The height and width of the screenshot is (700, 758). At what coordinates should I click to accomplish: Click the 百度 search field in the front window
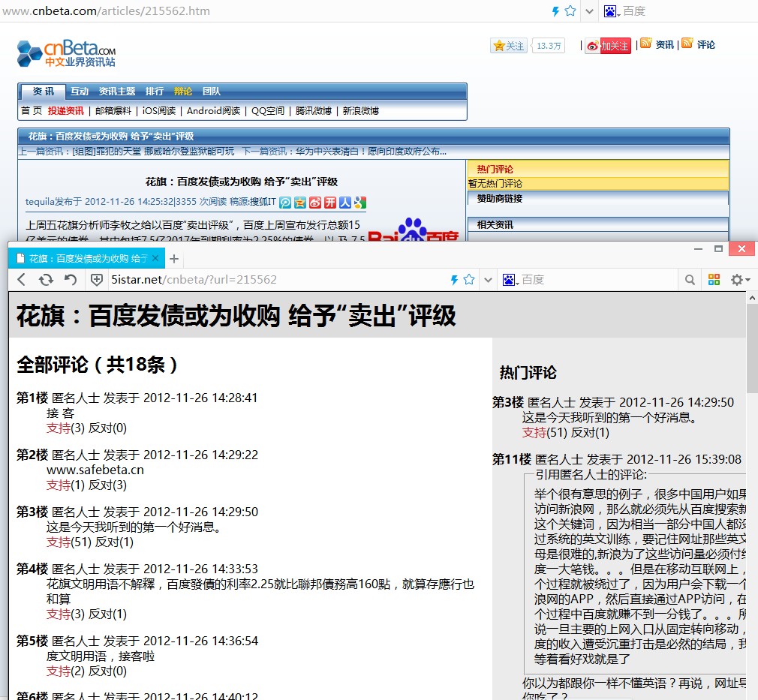(600, 280)
